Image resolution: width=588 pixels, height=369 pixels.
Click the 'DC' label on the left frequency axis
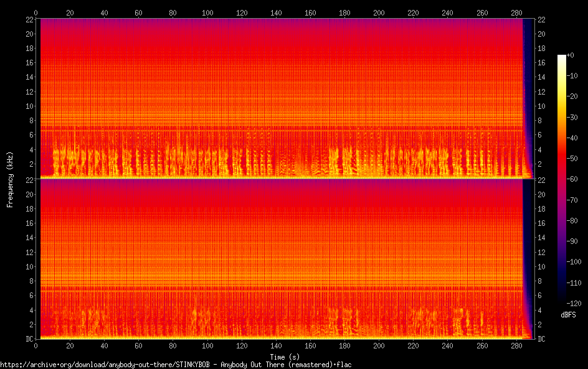click(x=30, y=339)
